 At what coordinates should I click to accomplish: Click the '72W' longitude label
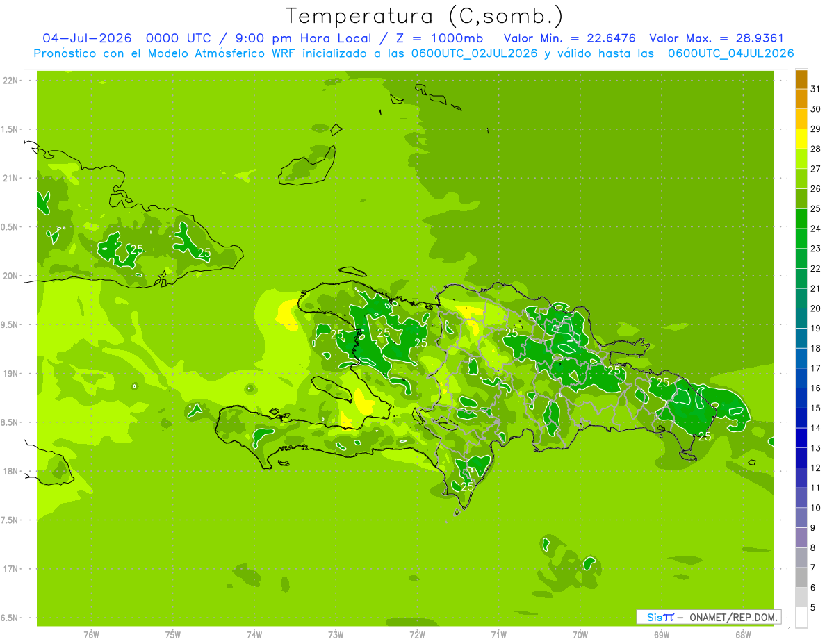[x=417, y=634]
